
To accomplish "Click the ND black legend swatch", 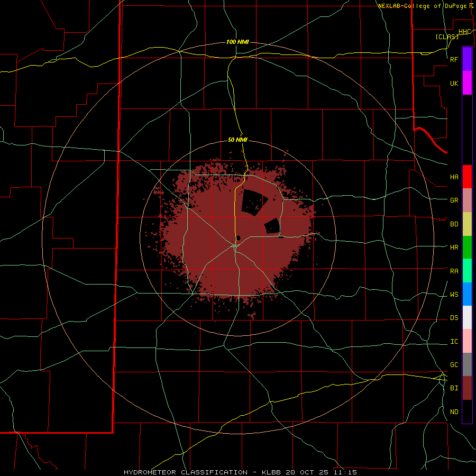I will pos(467,411).
